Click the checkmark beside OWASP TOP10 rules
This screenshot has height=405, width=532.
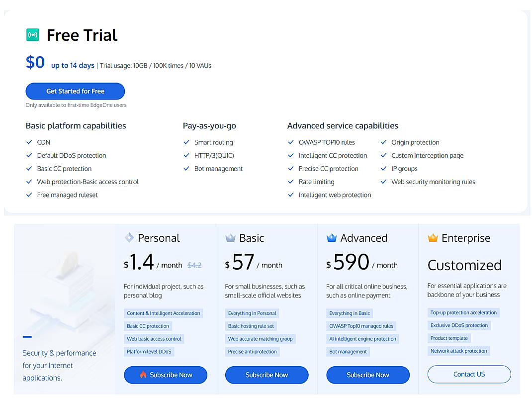[290, 142]
